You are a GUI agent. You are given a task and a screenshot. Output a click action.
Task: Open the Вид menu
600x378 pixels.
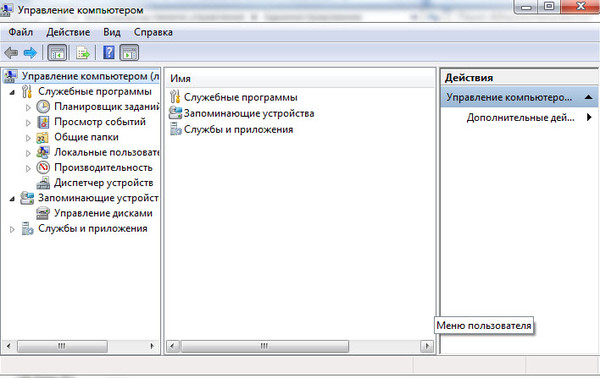pyautogui.click(x=112, y=32)
